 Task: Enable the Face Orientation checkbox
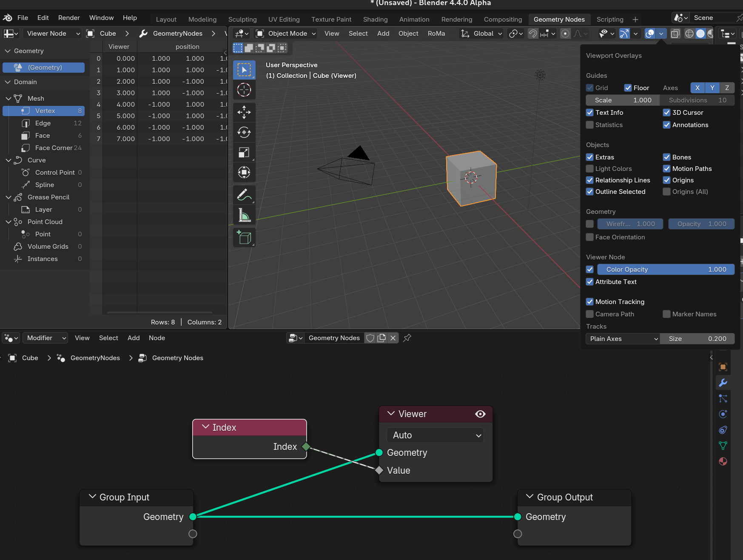tap(590, 237)
